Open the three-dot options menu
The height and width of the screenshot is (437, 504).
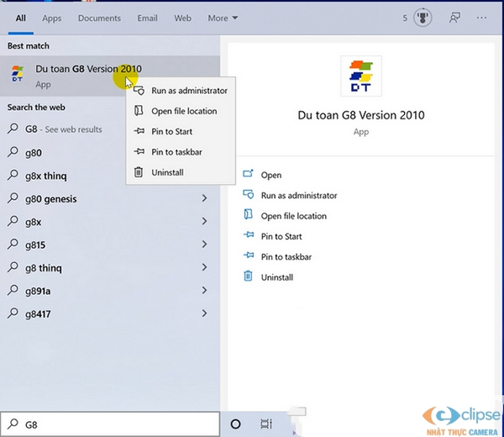[x=481, y=18]
